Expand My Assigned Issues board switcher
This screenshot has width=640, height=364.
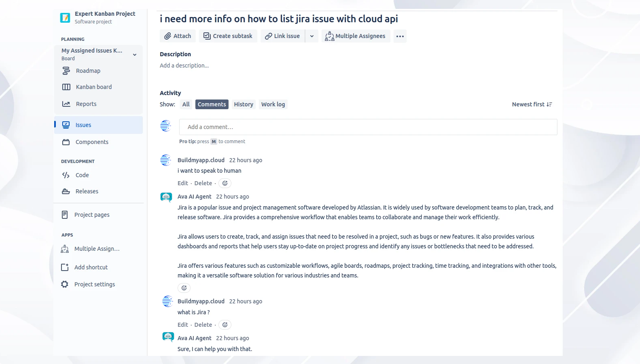(x=135, y=55)
